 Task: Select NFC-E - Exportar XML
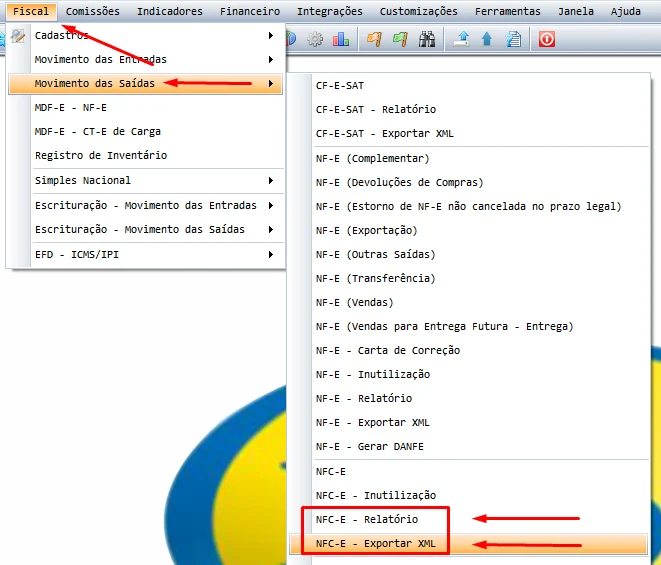(469, 544)
